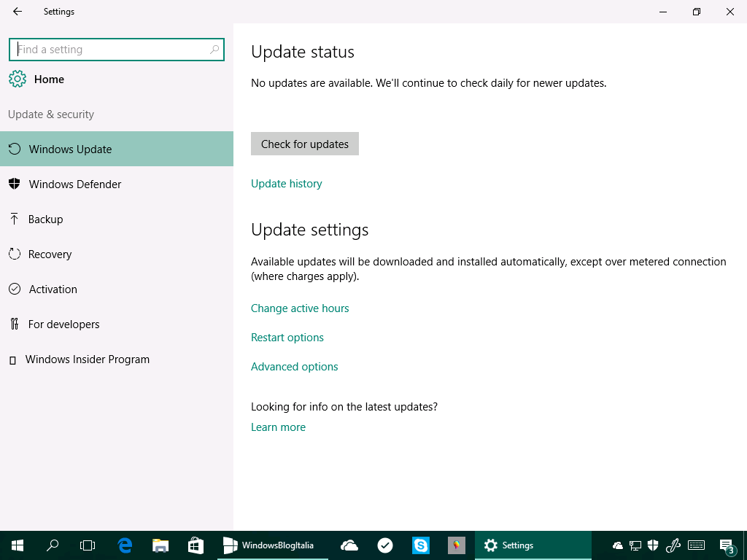This screenshot has width=747, height=560.
Task: Click the Windows Defender shield icon in the sidebar
Action: pos(15,184)
